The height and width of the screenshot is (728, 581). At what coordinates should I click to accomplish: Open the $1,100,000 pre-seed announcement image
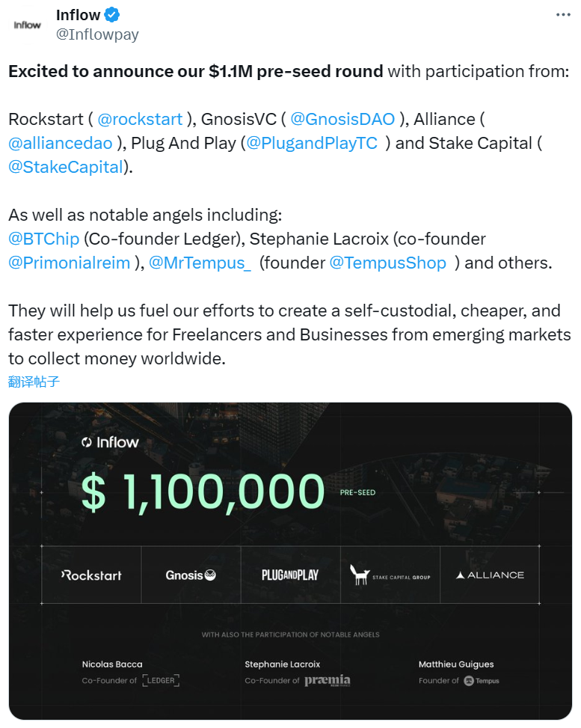click(290, 494)
